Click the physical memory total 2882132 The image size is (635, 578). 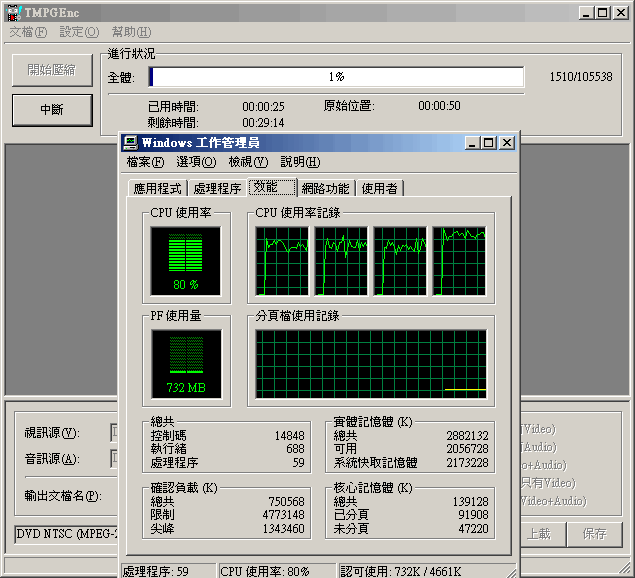[x=467, y=436]
